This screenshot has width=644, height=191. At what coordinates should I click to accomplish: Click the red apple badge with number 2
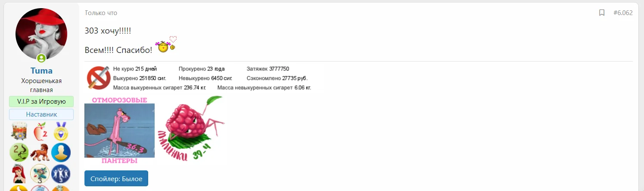(x=40, y=131)
